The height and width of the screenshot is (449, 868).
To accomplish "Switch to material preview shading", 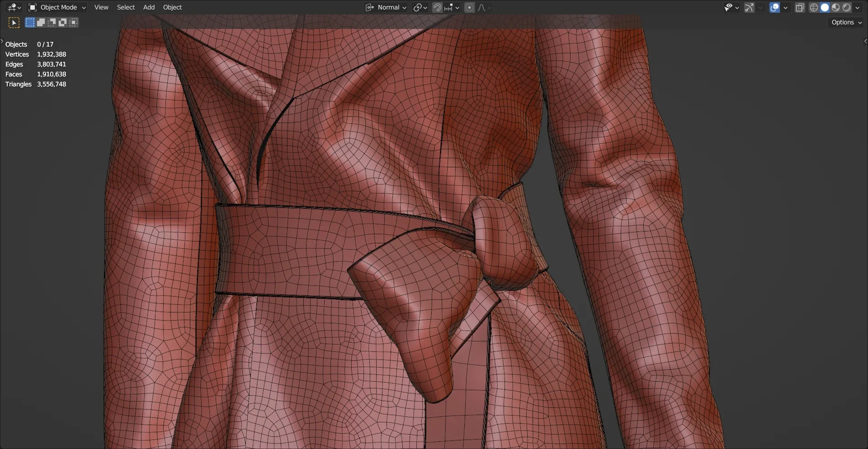I will coord(835,7).
